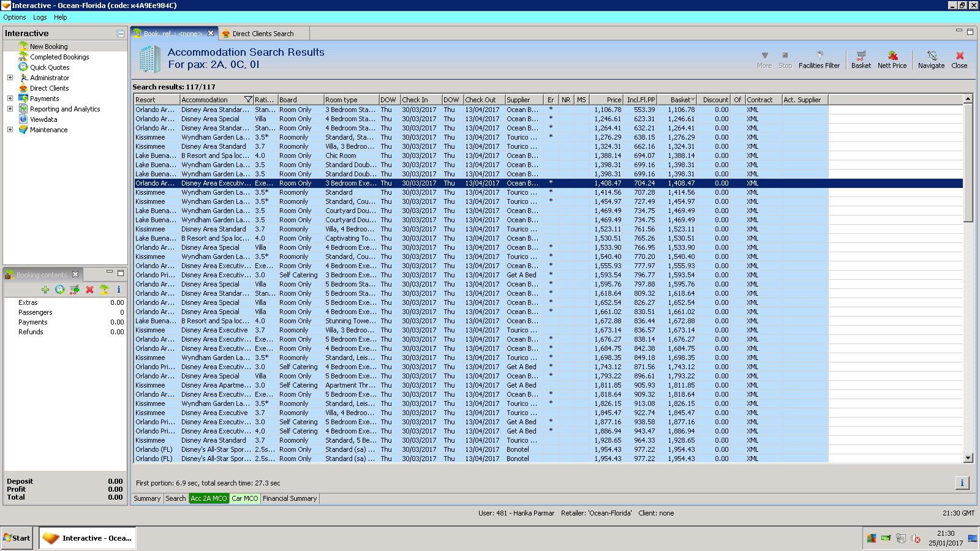Screen dimensions: 980x551
Task: Expand the Reporting and Analytics node
Action: [x=10, y=109]
